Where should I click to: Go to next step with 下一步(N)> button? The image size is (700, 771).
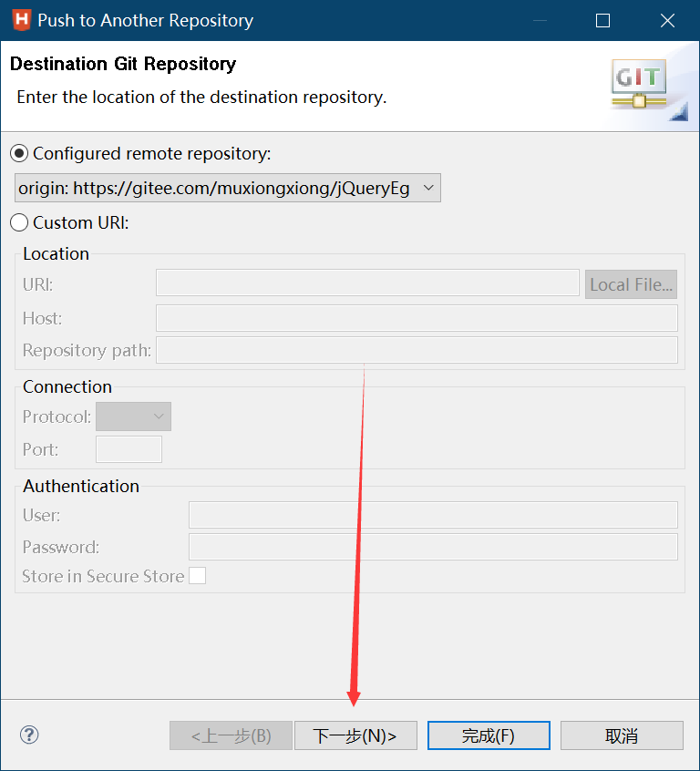(355, 735)
